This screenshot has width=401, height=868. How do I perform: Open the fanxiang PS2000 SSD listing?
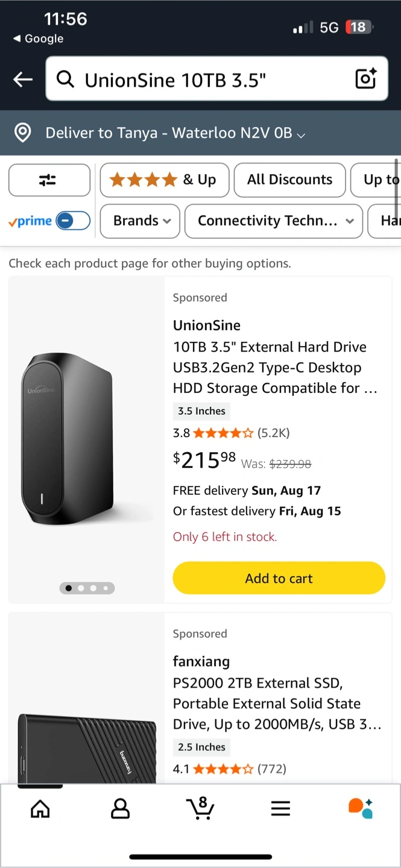(276, 703)
